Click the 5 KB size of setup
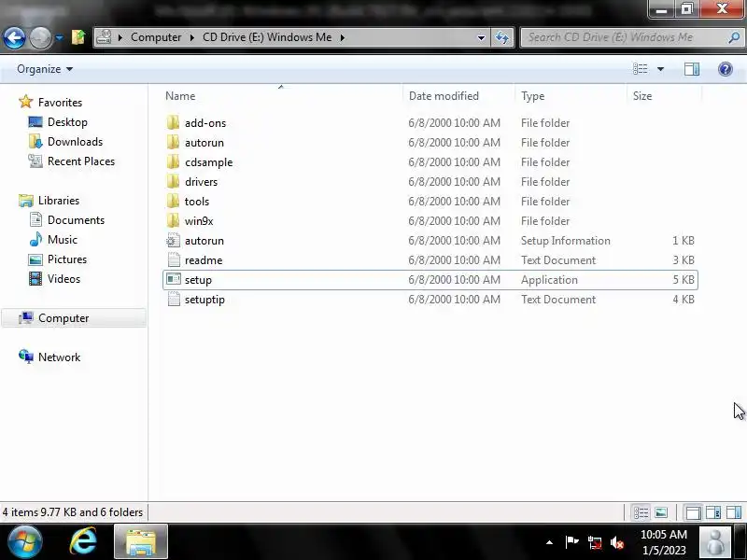 684,279
